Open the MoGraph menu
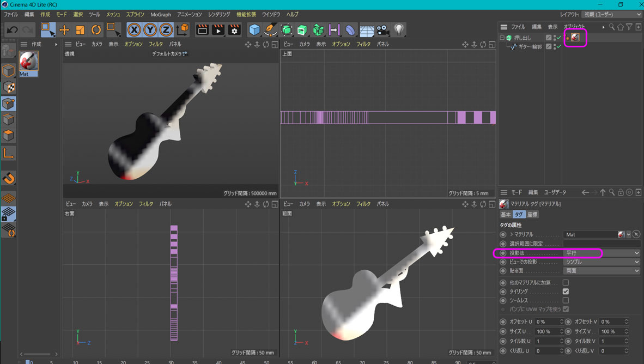Image resolution: width=644 pixels, height=364 pixels. [161, 14]
